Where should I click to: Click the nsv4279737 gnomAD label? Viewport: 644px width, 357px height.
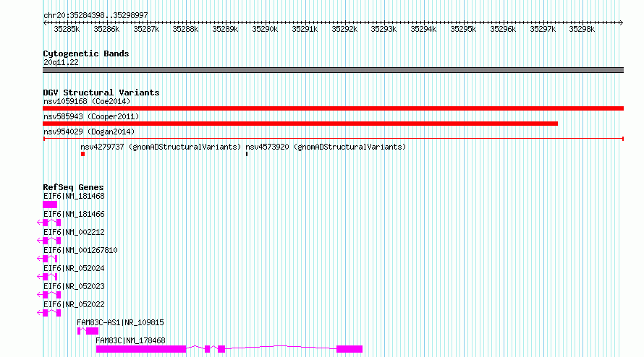click(161, 147)
